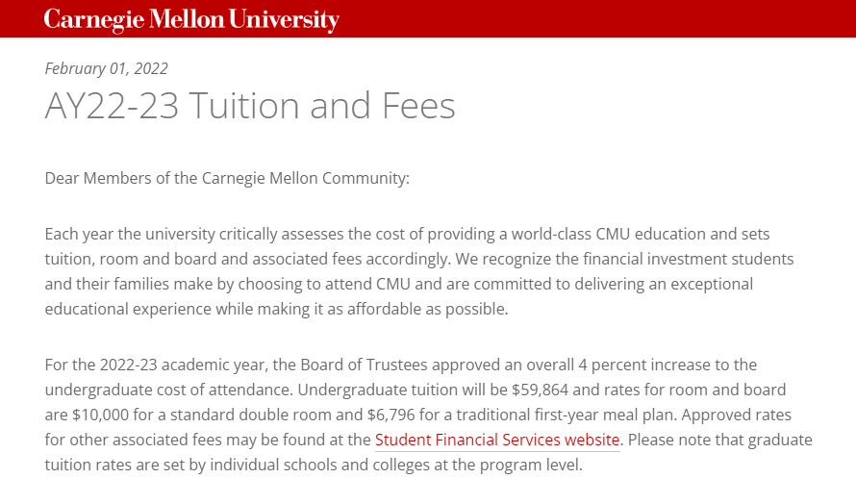Click the February 01, 2022 date text

click(107, 69)
